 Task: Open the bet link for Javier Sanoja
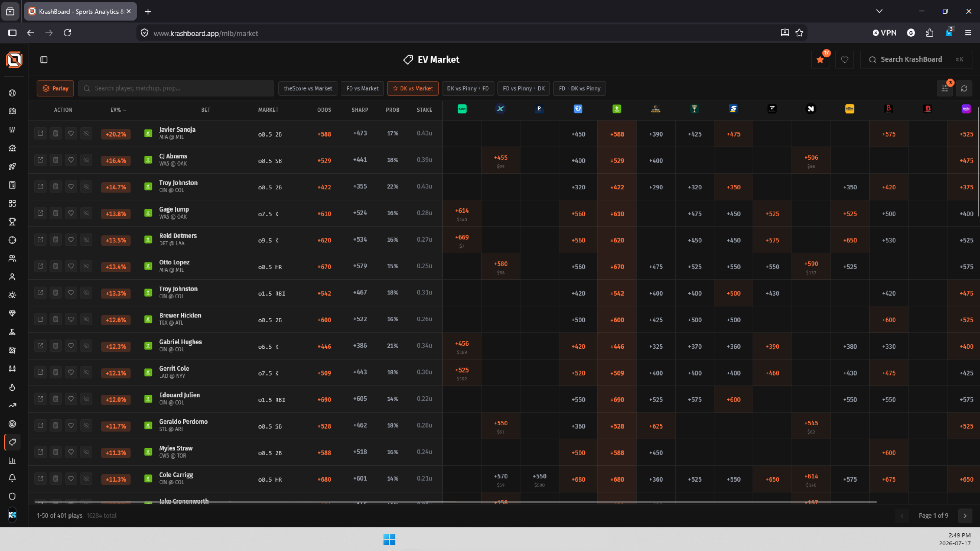40,133
